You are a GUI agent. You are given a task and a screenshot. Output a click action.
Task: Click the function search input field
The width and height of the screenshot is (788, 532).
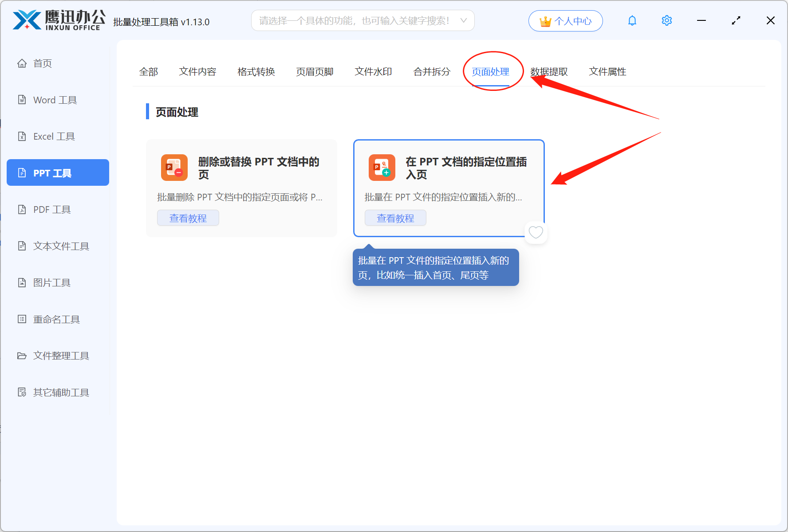tap(354, 21)
